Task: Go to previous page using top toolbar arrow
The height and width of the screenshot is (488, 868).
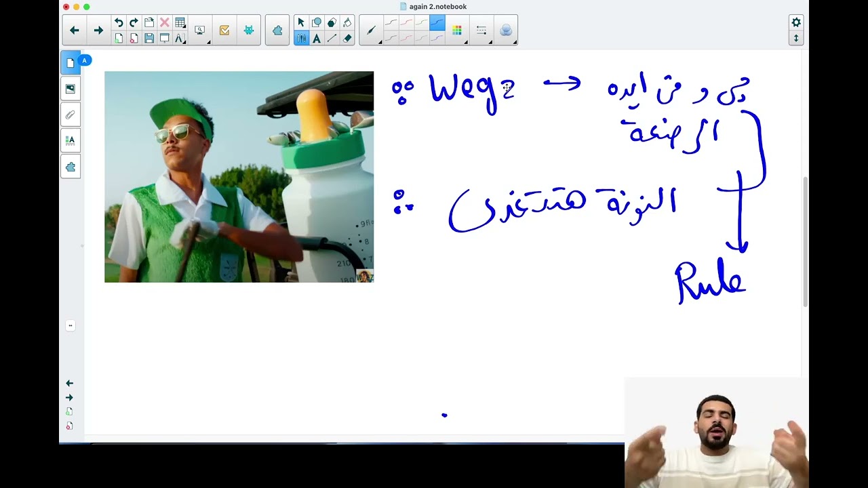Action: pyautogui.click(x=75, y=30)
